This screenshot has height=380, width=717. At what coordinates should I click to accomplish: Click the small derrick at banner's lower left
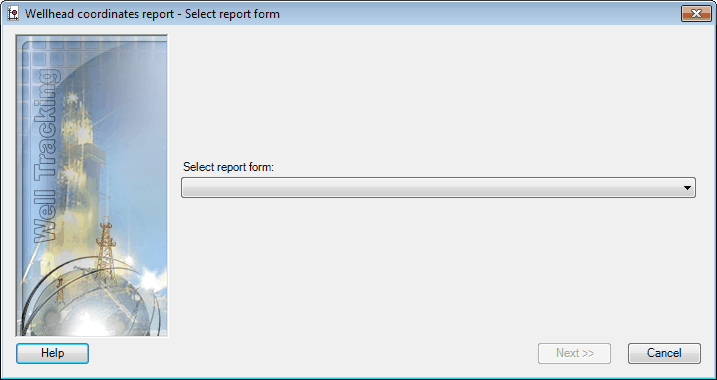pos(59,291)
